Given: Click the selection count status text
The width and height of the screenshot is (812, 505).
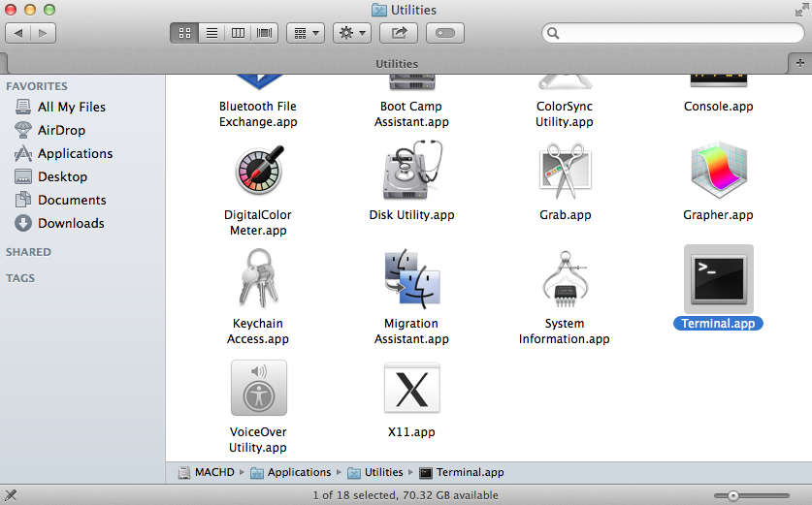Looking at the screenshot, I should coord(406,495).
